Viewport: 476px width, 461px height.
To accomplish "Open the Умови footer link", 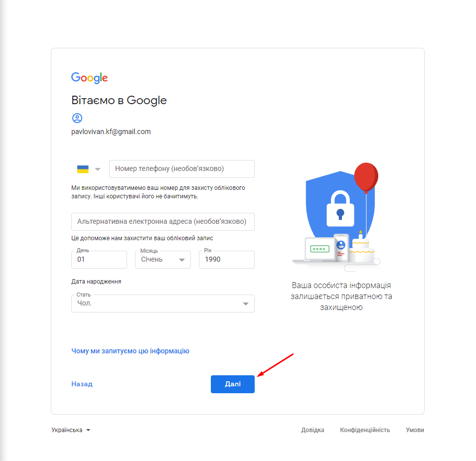I will click(415, 430).
